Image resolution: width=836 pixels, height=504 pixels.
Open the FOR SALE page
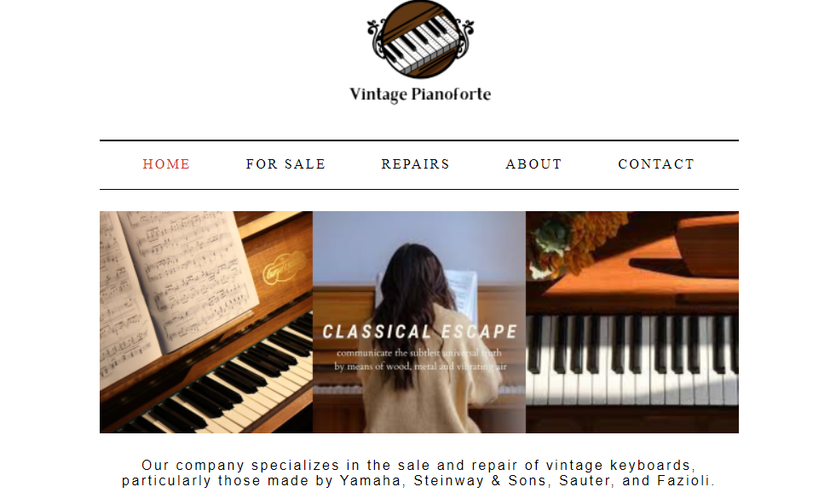click(x=285, y=164)
